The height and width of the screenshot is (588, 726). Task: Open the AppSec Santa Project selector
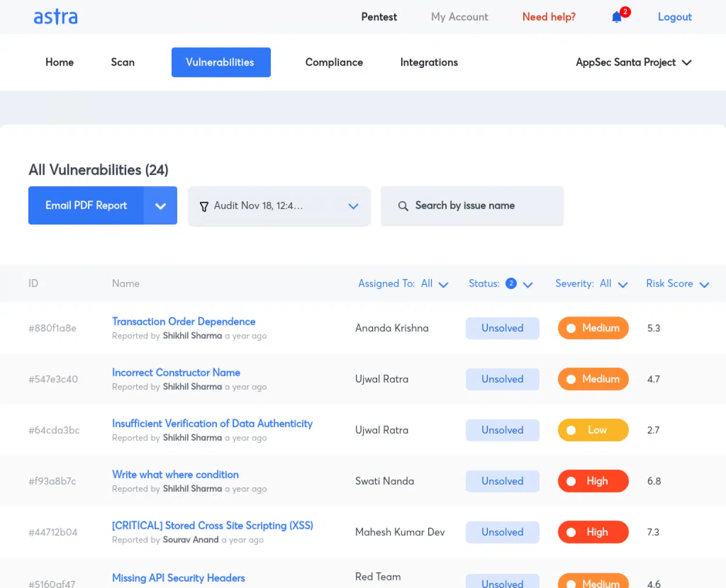(634, 62)
